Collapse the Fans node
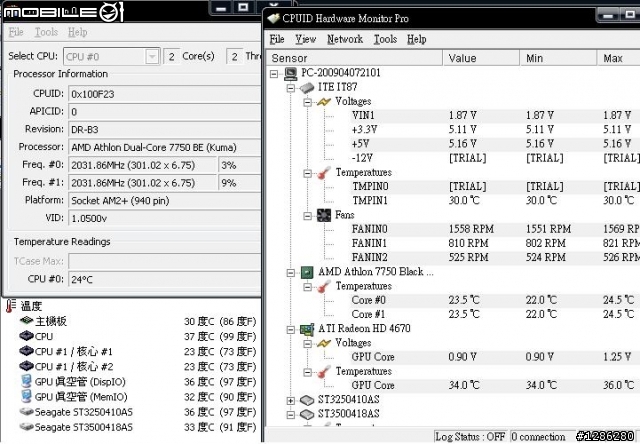 (307, 216)
